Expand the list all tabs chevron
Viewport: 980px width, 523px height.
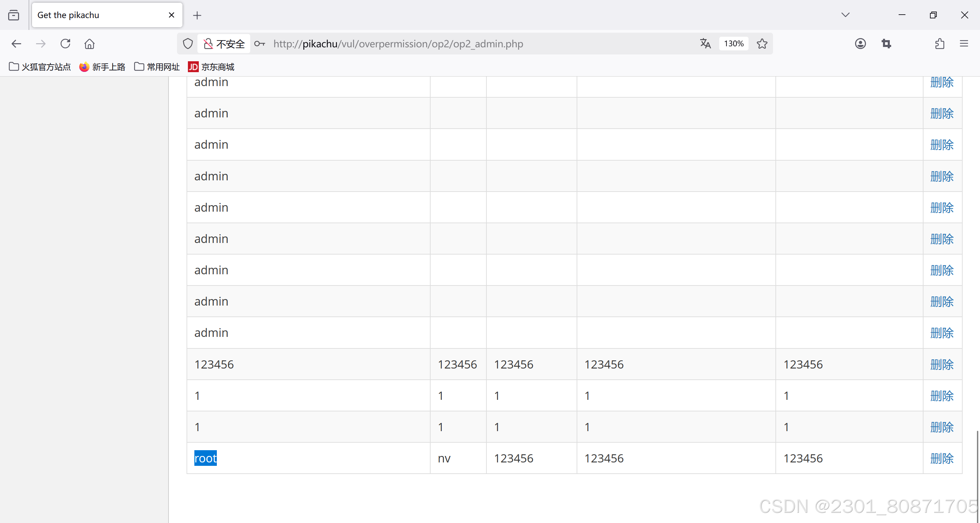pos(845,15)
